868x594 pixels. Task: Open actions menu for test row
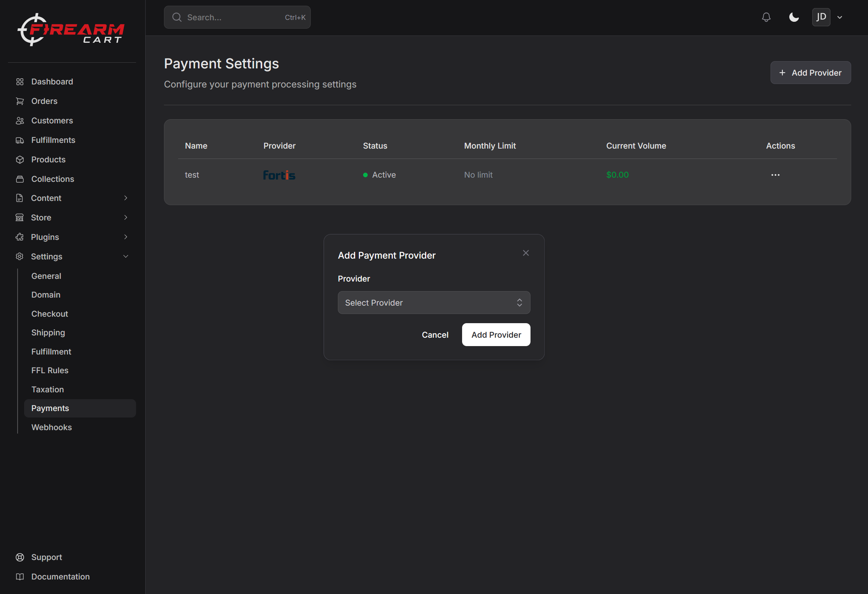[776, 175]
